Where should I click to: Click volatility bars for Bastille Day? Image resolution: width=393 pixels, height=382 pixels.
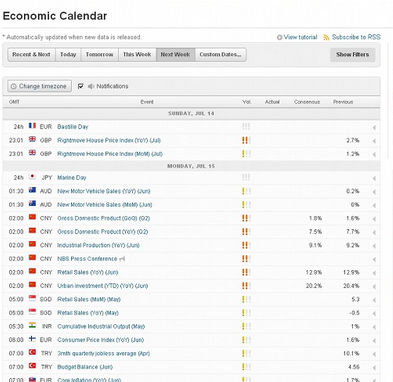(246, 126)
